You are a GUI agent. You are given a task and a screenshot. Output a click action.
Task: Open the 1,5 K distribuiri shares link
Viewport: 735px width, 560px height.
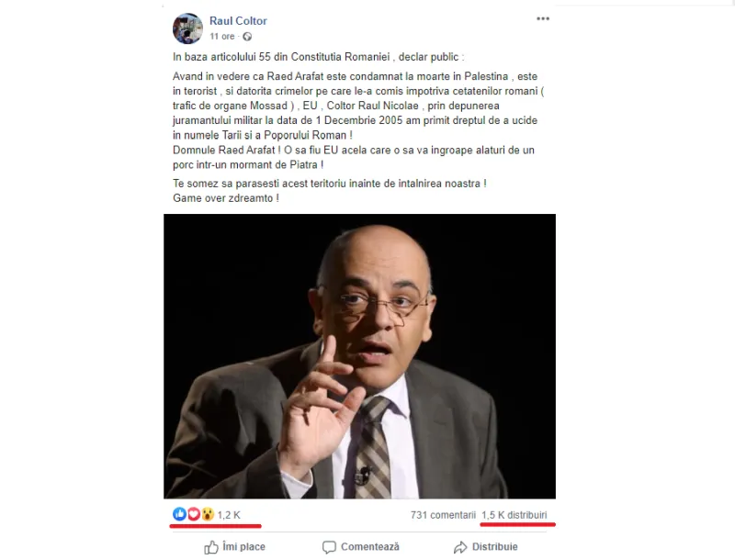coord(514,515)
